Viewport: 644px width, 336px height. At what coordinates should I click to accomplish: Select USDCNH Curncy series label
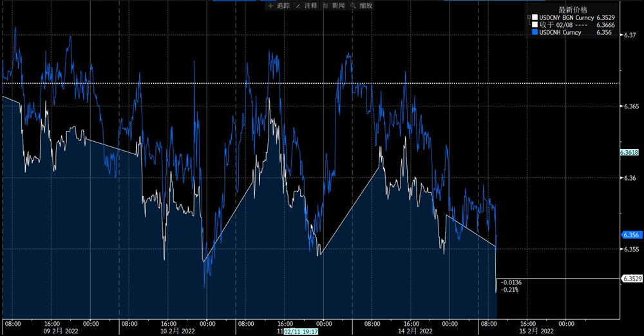pos(560,32)
